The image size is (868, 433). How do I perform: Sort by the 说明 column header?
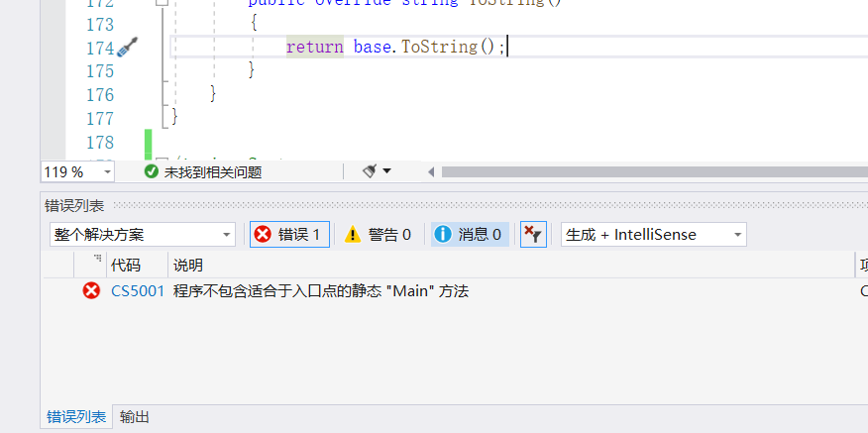coord(511,266)
